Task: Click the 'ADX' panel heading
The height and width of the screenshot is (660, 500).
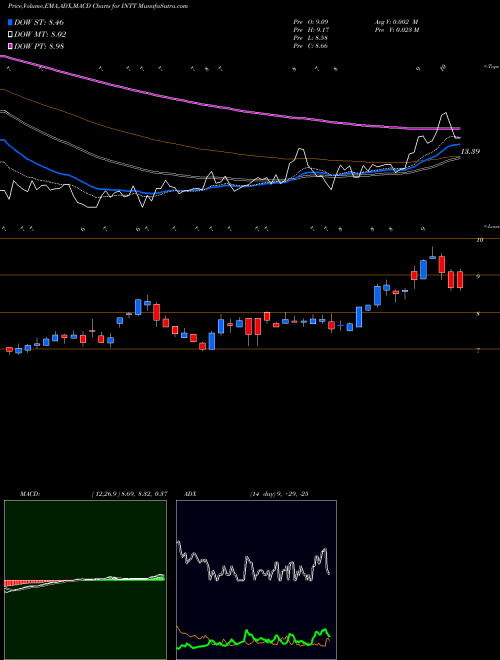Action: pos(191,494)
